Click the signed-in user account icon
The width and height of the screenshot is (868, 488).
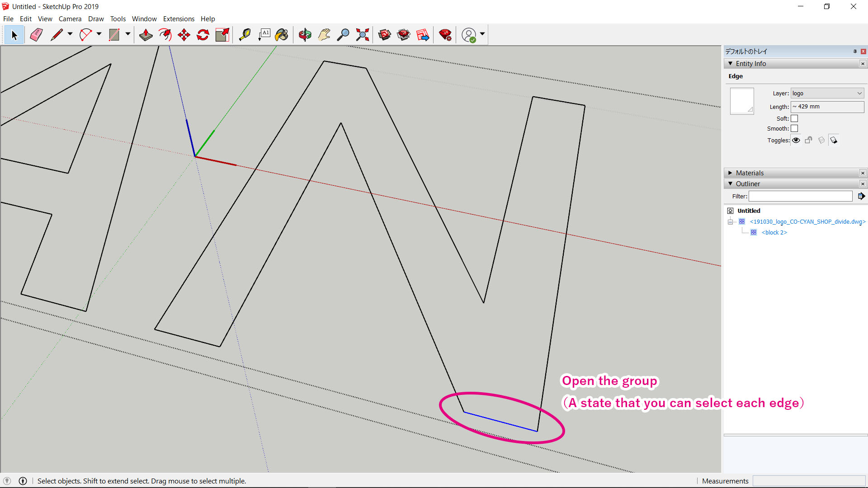(x=469, y=35)
